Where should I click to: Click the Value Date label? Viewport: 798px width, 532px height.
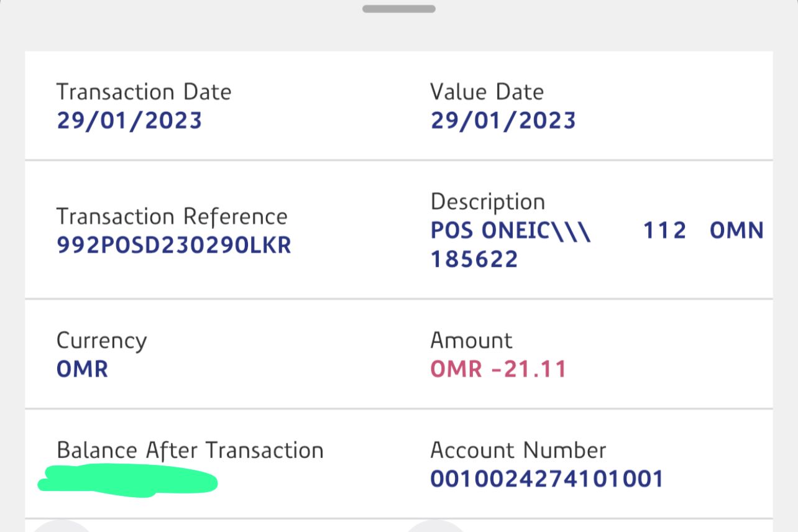click(487, 92)
